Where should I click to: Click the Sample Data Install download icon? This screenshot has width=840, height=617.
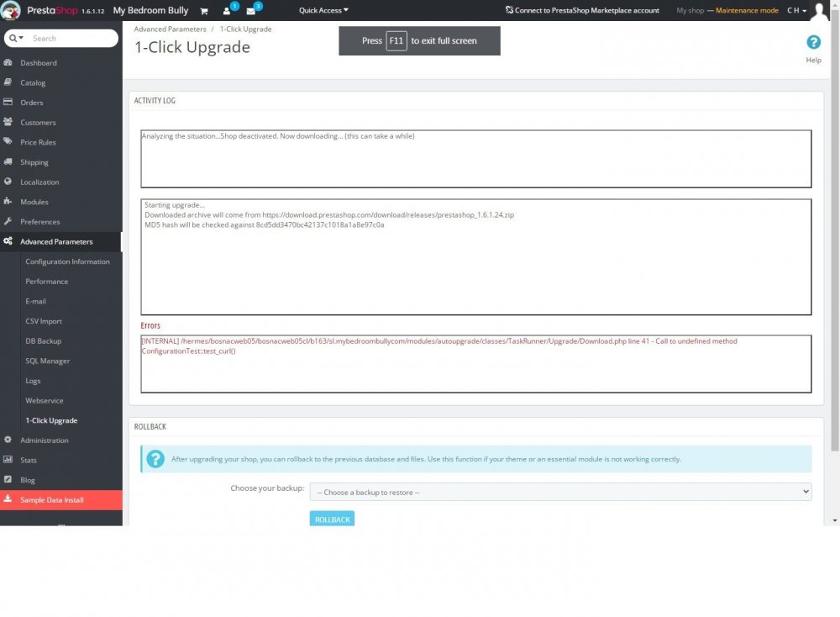8,499
